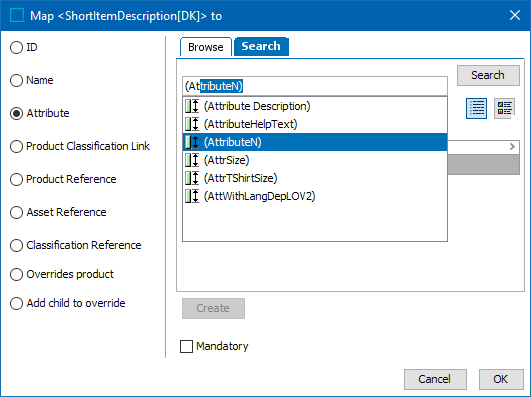531x397 pixels.
Task: Expand the right arrow beside the list
Action: (512, 146)
